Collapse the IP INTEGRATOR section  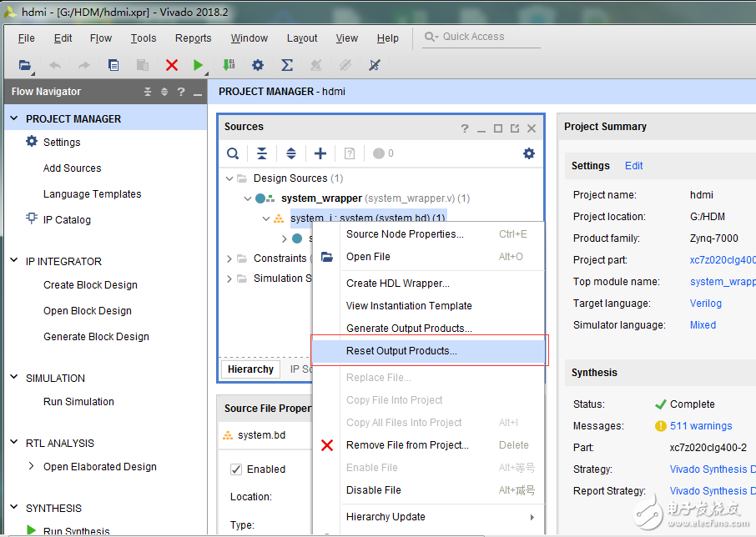14,260
